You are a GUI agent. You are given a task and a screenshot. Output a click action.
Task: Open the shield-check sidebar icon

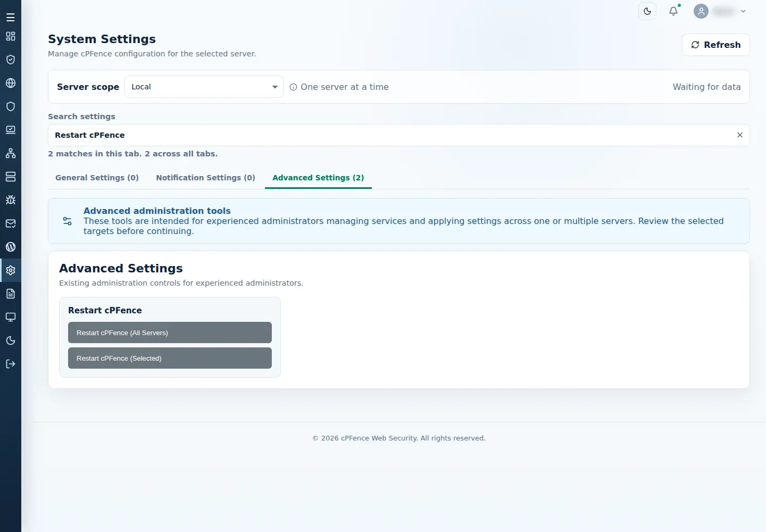click(11, 60)
